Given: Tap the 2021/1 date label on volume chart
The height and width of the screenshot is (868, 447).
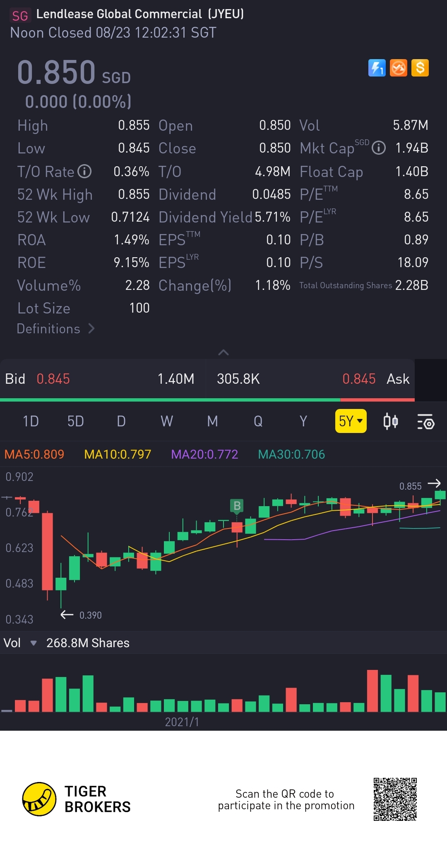Looking at the screenshot, I should (x=182, y=722).
